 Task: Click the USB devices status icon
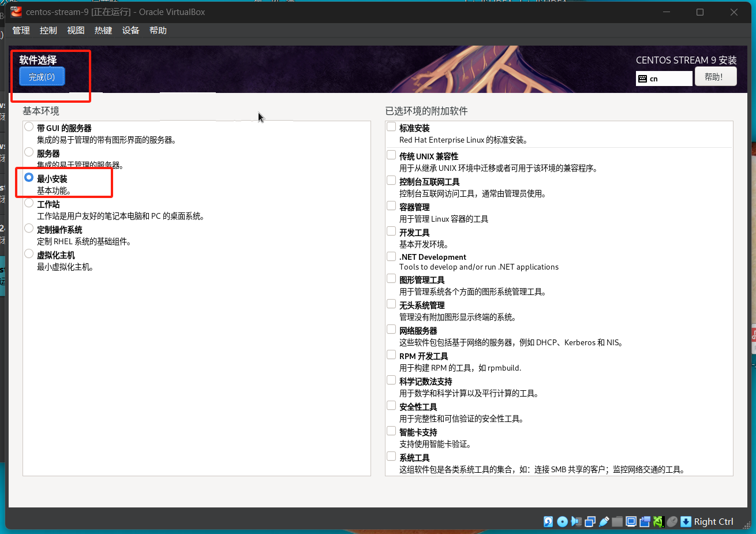click(604, 521)
